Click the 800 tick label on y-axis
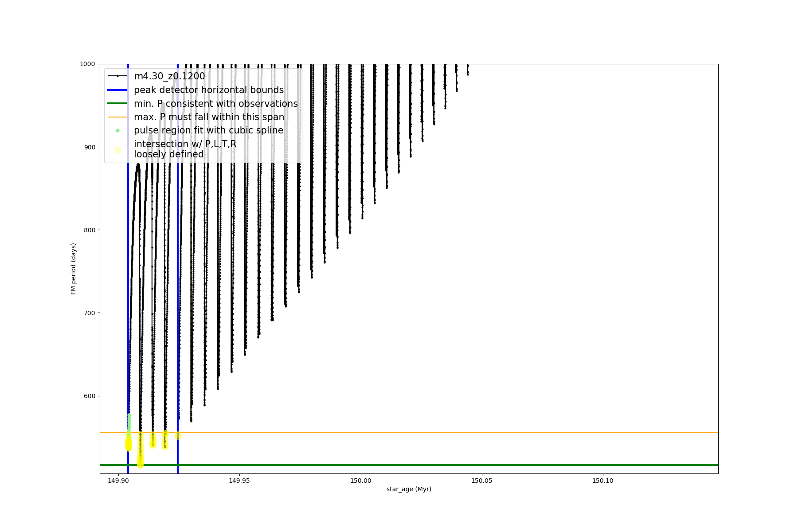 [x=90, y=230]
